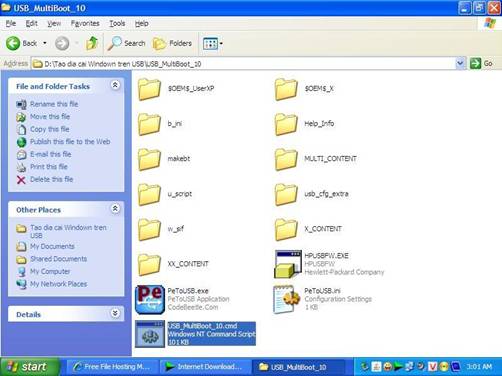The width and height of the screenshot is (502, 376).
Task: Click the Forward navigation arrow
Action: tap(62, 43)
